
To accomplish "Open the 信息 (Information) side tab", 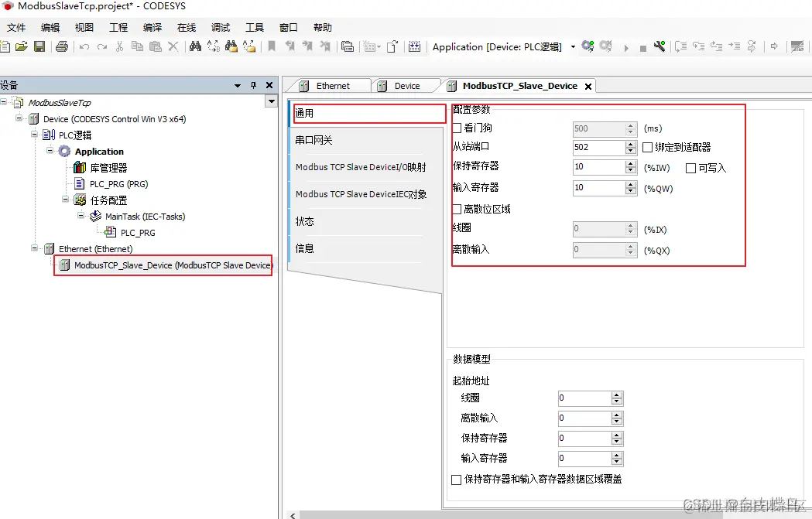I will [x=365, y=248].
